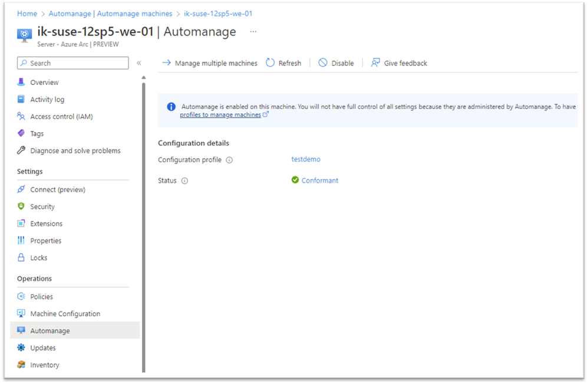Click the info icon next to Status
Screen dimensions: 588x384
(x=184, y=180)
